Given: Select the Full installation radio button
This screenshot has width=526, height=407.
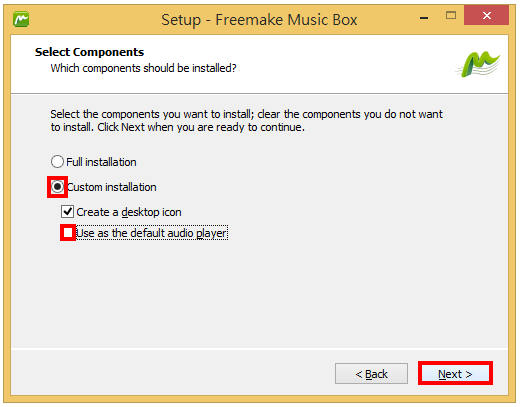Looking at the screenshot, I should click(x=57, y=162).
